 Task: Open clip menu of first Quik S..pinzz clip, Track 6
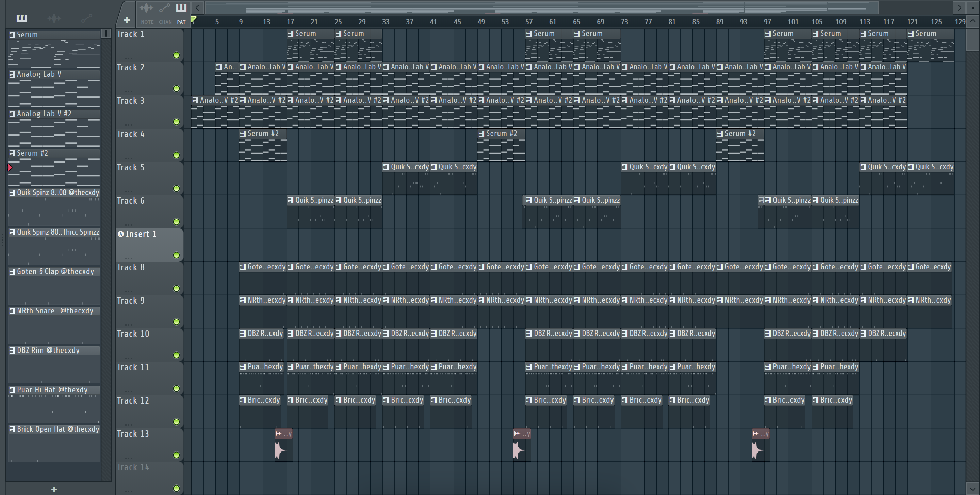(x=291, y=200)
